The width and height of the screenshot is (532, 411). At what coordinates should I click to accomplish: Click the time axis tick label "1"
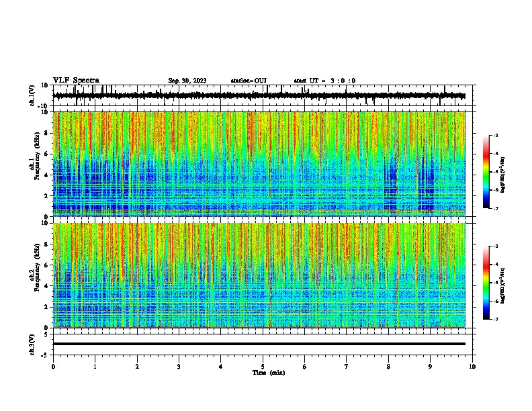click(95, 367)
